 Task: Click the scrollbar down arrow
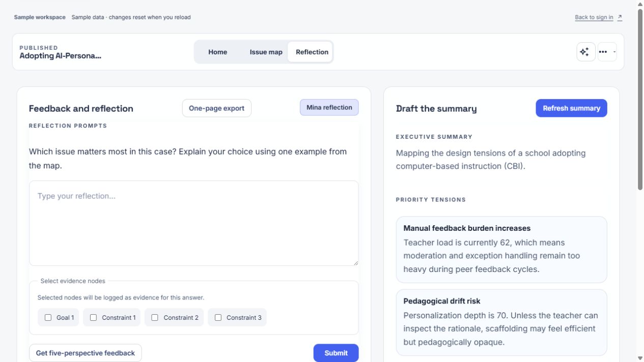click(x=640, y=358)
